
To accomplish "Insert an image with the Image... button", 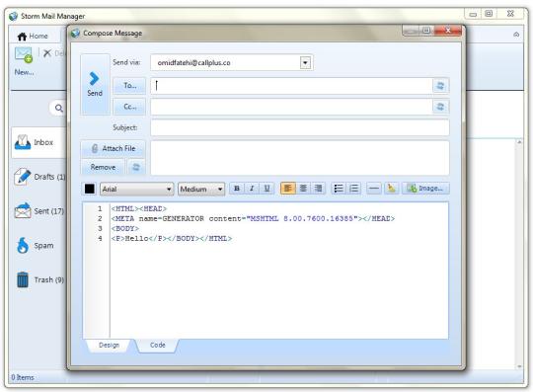I will click(425, 189).
